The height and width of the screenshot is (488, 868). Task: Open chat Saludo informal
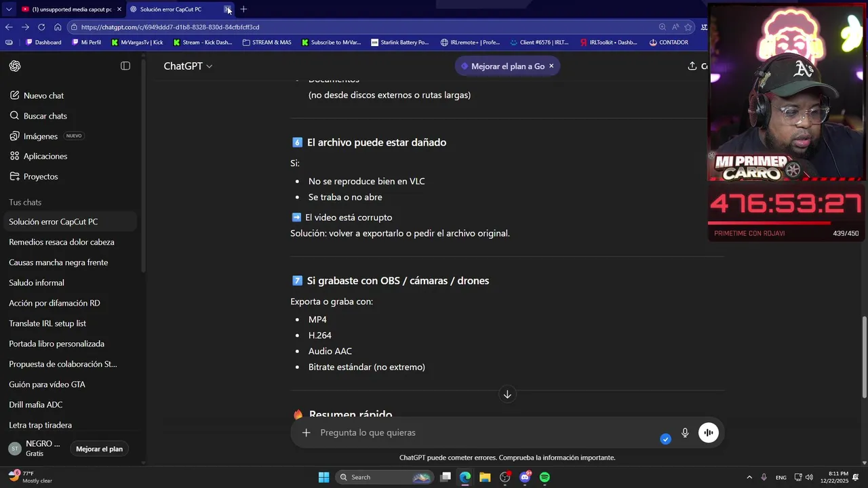tap(37, 283)
